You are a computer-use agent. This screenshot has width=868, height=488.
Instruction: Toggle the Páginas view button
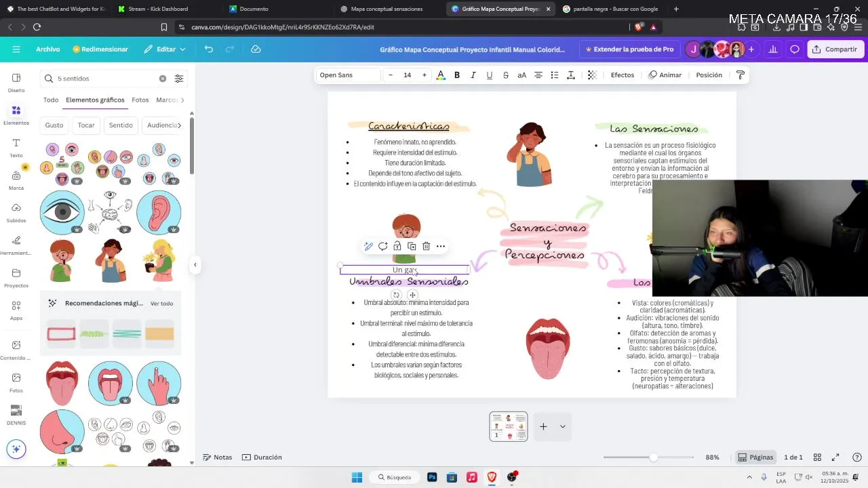click(755, 457)
